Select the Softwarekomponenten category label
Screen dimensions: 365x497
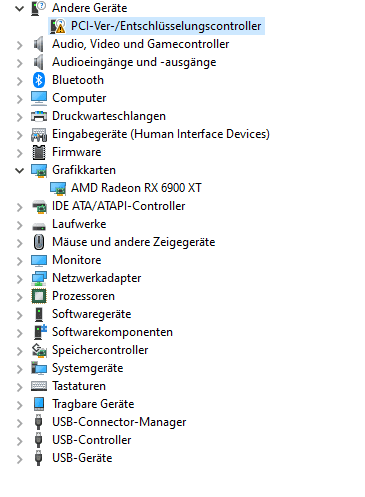pyautogui.click(x=112, y=332)
